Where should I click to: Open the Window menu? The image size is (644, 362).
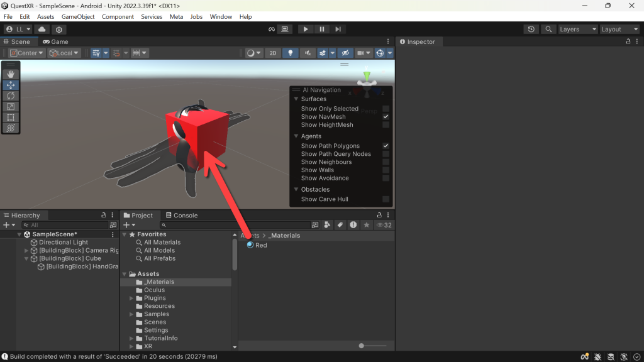[221, 16]
